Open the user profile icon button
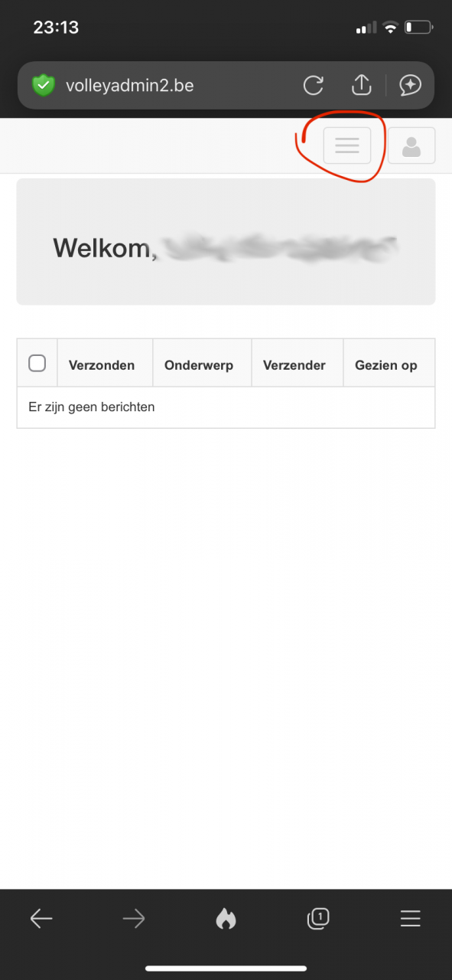This screenshot has height=980, width=452. click(411, 145)
